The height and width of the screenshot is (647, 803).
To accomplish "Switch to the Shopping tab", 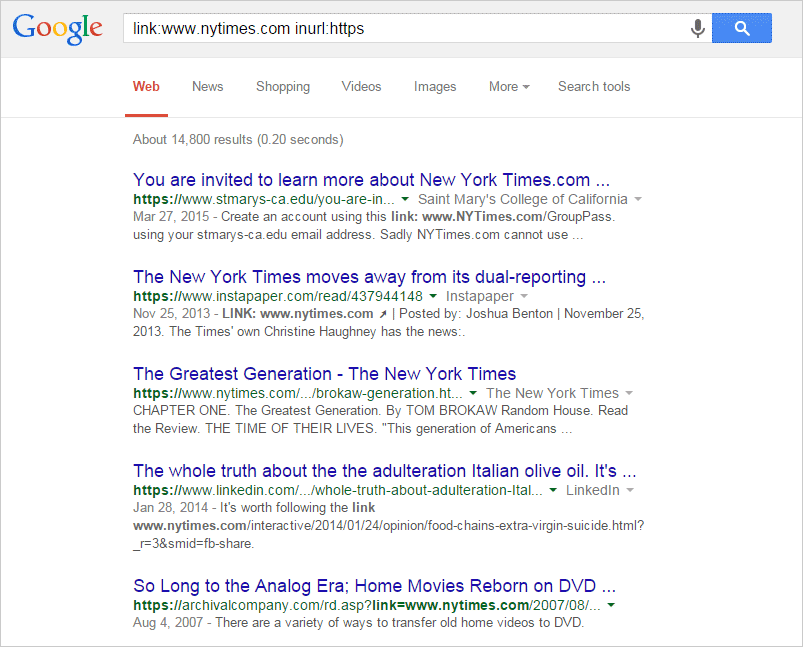I will 283,87.
